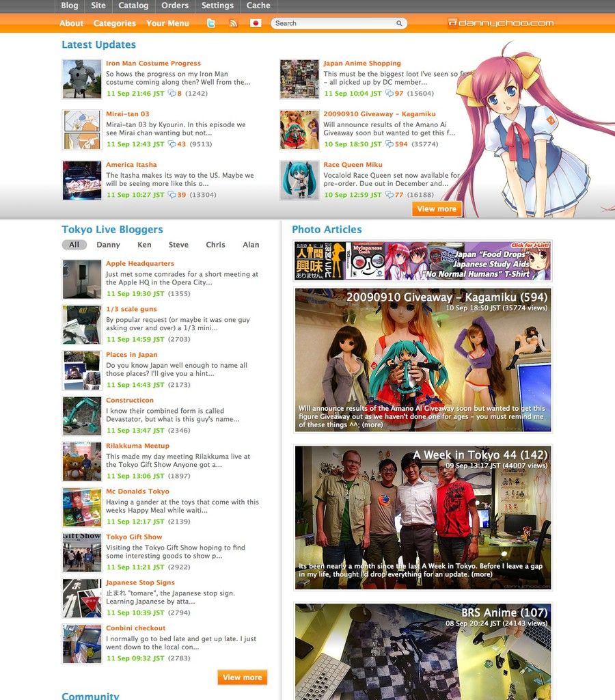Open the Settings tab in top bar
Screen dimensions: 615x700
click(217, 5)
